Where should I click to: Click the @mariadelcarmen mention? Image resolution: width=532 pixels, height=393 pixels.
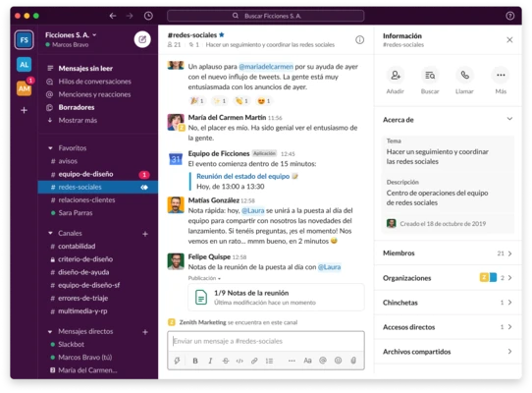click(x=266, y=67)
